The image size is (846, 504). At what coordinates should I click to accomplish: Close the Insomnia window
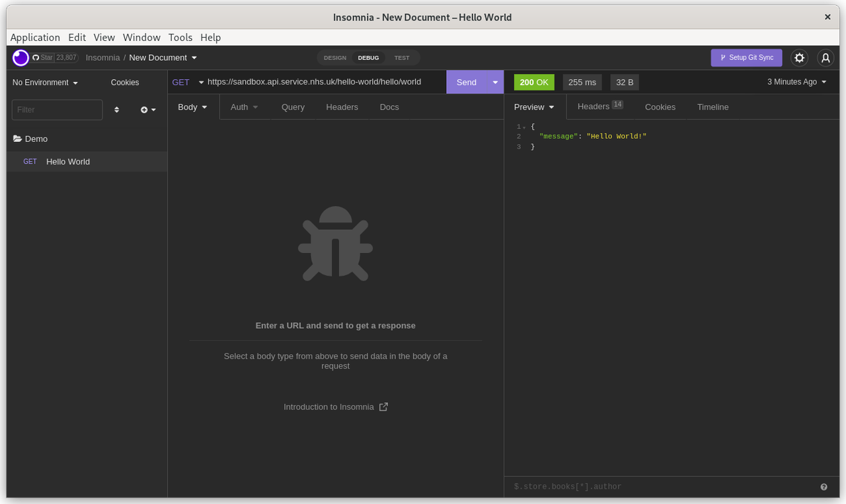827,17
